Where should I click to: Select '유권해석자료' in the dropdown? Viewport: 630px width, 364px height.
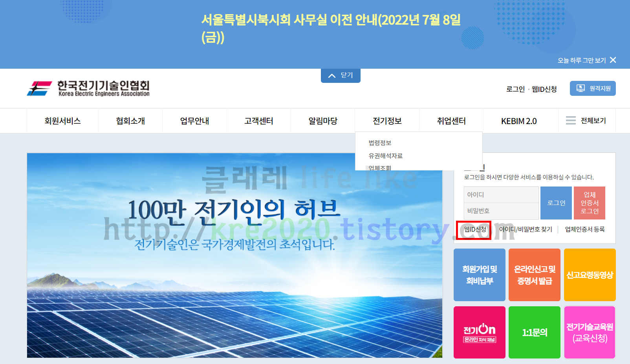tap(386, 156)
